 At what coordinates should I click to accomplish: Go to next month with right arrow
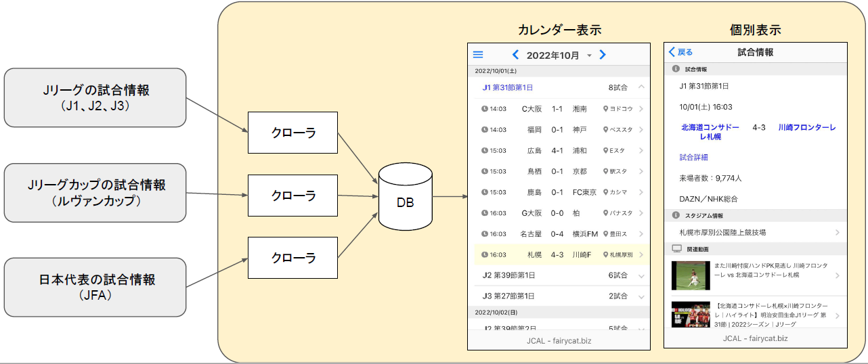pos(603,55)
